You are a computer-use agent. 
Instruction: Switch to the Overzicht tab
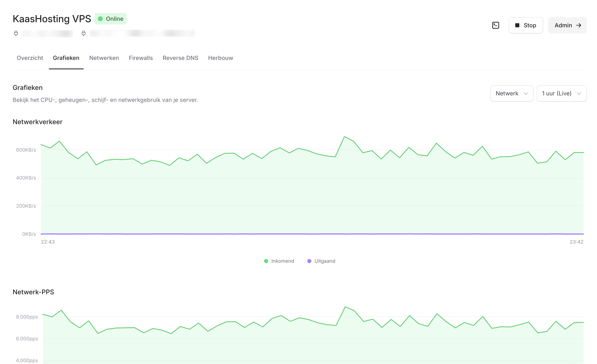click(x=30, y=58)
